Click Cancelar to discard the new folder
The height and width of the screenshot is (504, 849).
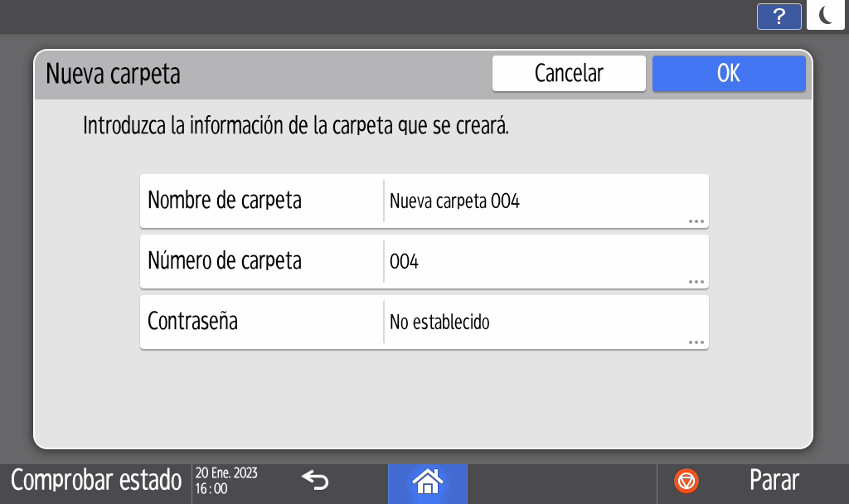569,73
